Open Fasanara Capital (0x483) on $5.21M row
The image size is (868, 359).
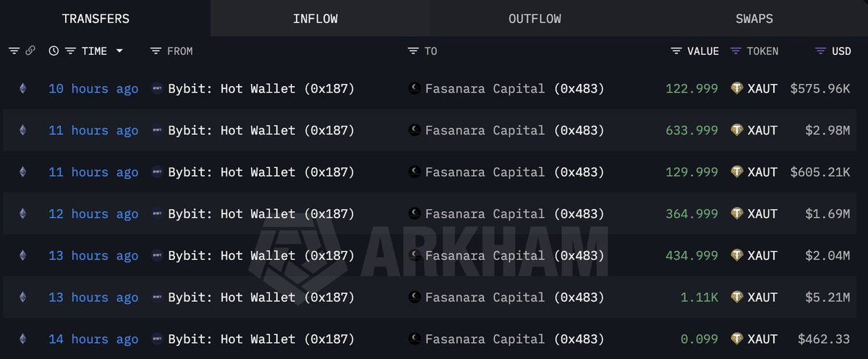coord(514,297)
